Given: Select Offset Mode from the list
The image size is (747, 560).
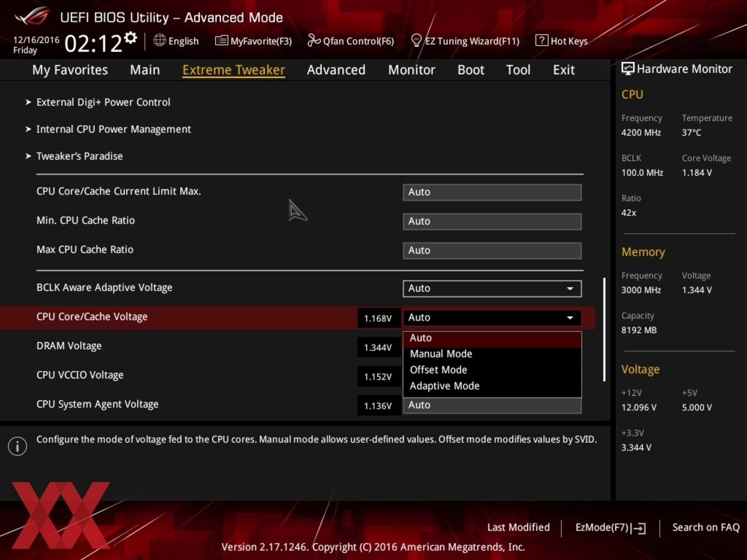Looking at the screenshot, I should click(492, 370).
